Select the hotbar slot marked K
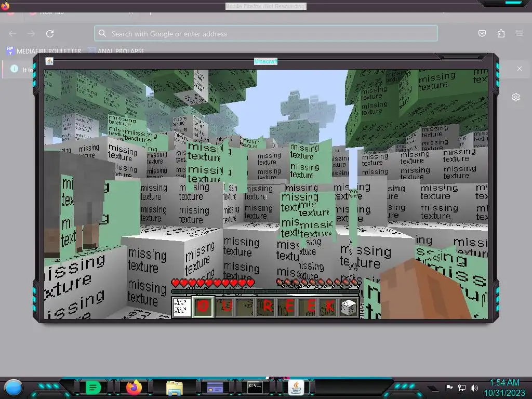 click(329, 307)
